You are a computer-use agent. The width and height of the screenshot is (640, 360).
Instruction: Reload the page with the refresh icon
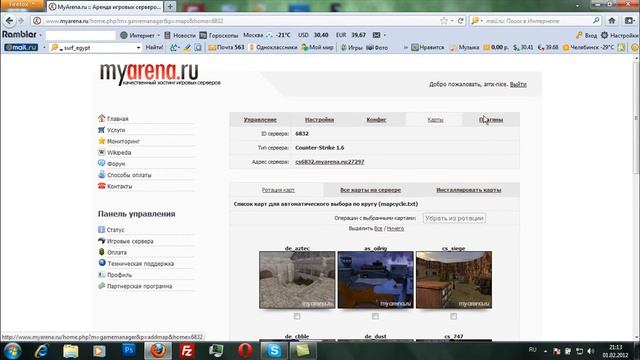(461, 21)
